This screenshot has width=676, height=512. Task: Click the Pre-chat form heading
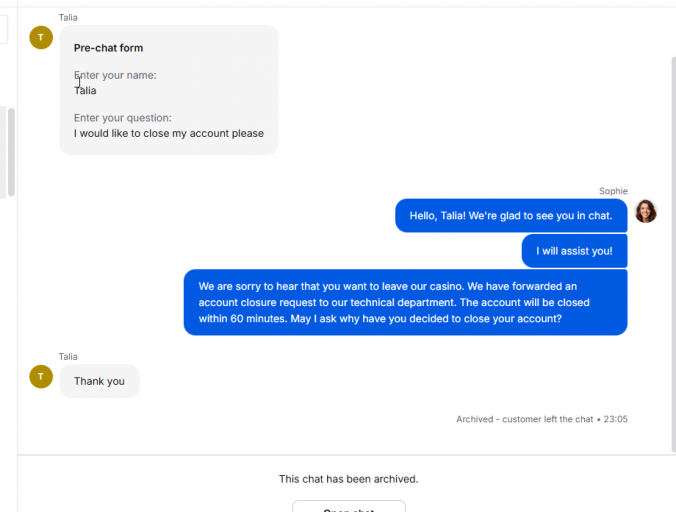[x=108, y=48]
